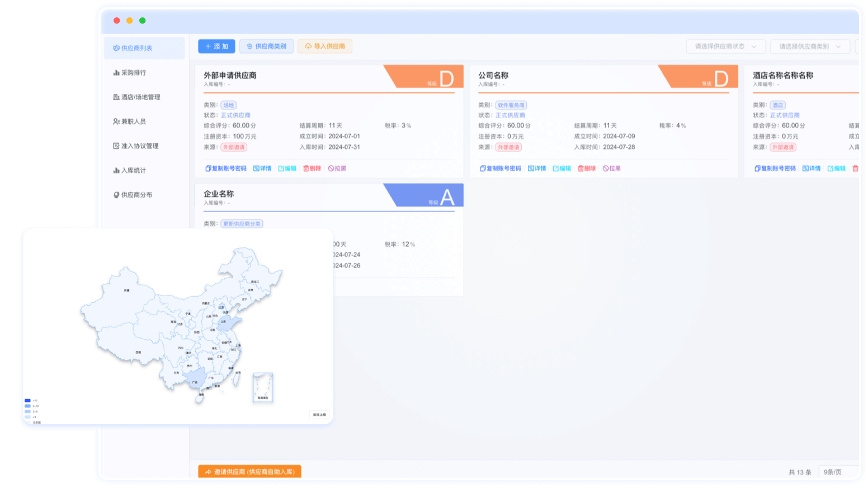Click the 外部申请供应商 card title
The width and height of the screenshot is (868, 487).
[230, 76]
